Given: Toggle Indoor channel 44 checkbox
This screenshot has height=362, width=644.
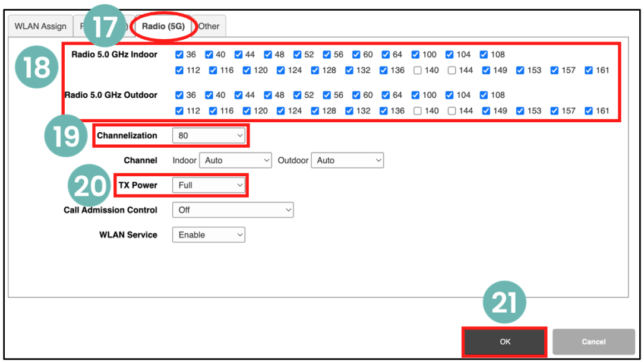Looking at the screenshot, I should coord(239,55).
